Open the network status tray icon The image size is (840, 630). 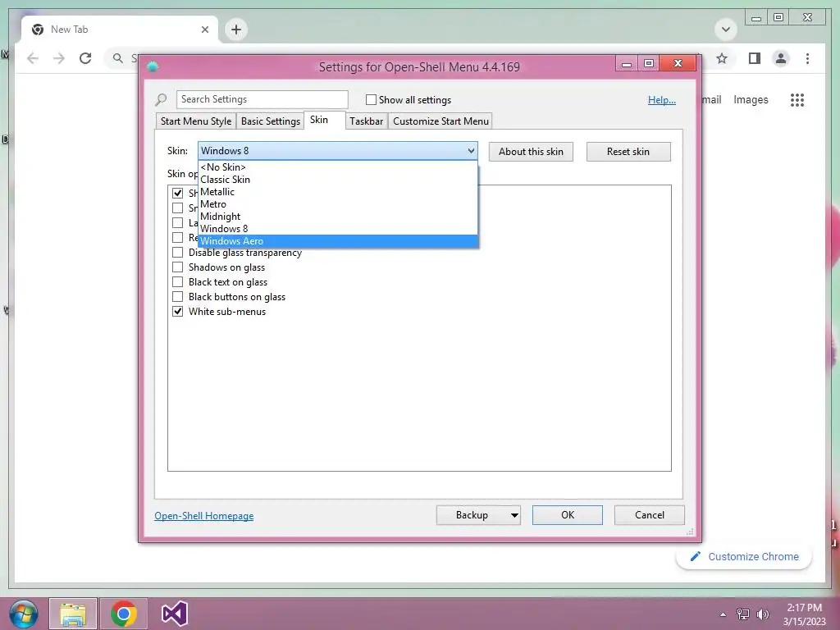click(743, 614)
